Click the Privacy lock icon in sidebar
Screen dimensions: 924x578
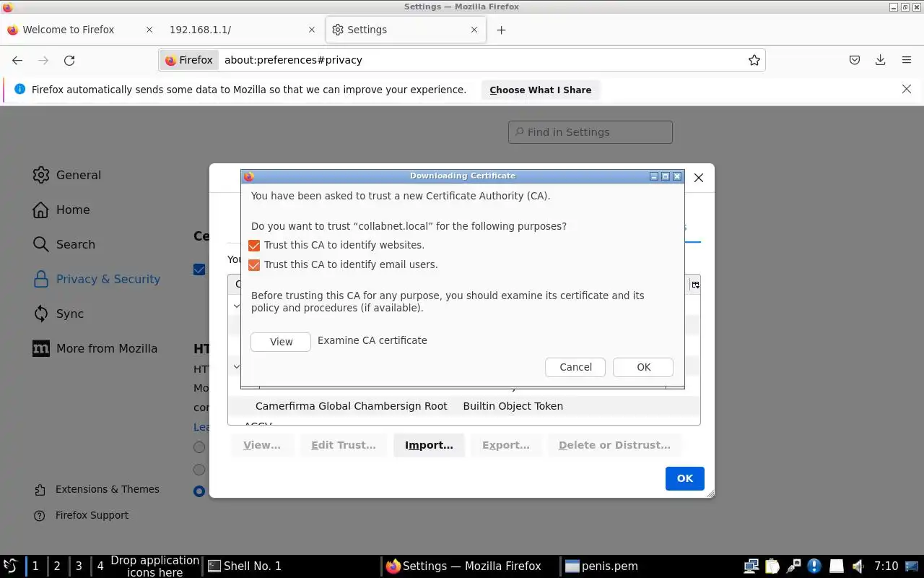(x=41, y=279)
